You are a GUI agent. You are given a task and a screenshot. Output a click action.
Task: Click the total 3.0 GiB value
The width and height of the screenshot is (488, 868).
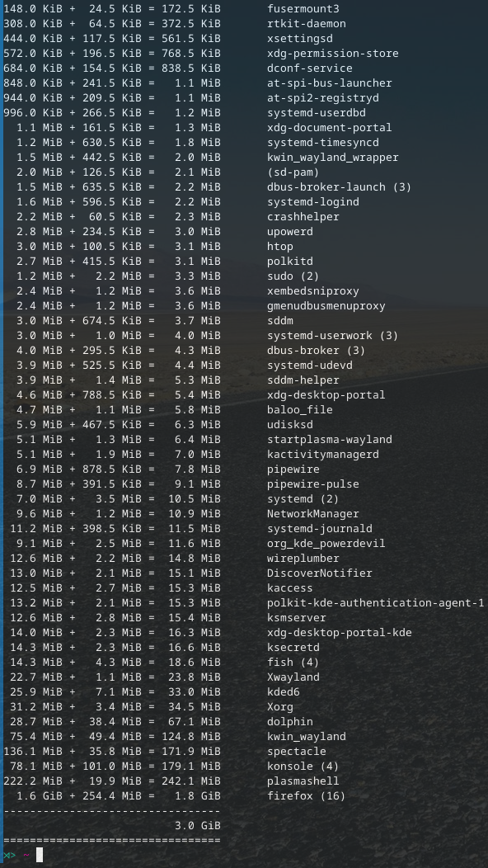[x=198, y=825]
